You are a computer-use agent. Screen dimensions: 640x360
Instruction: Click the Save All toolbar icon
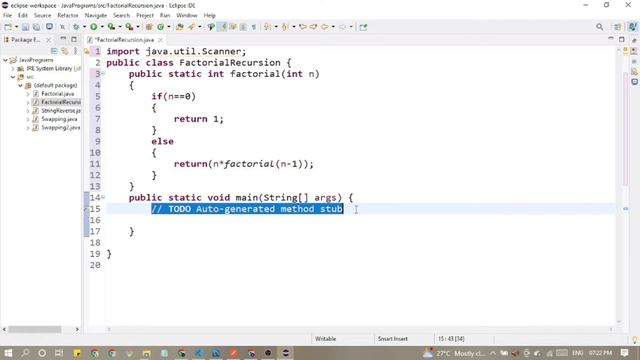pos(36,27)
